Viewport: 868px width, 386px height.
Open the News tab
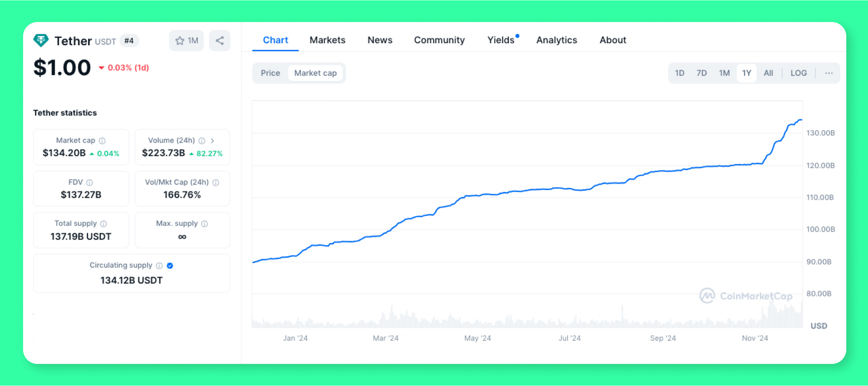pyautogui.click(x=380, y=40)
